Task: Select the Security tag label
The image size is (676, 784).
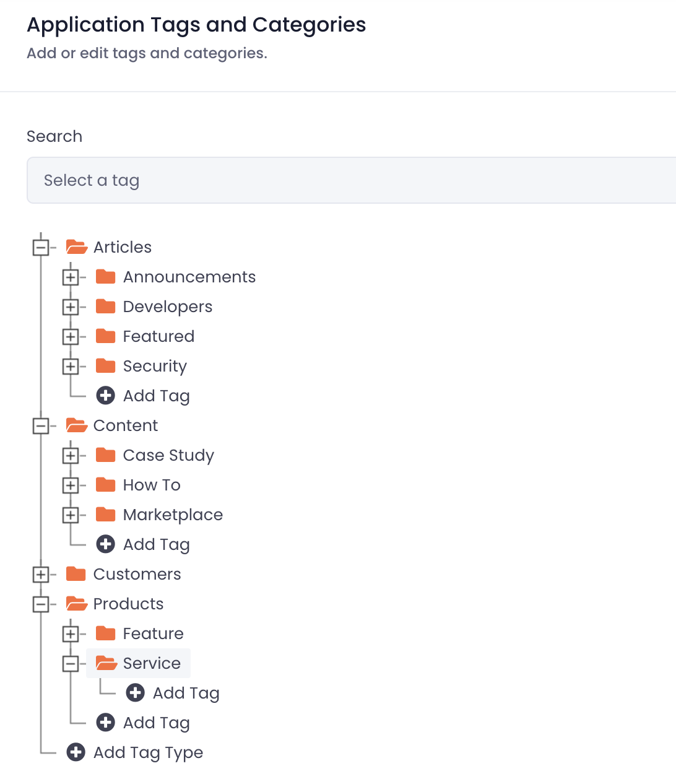Action: point(155,366)
